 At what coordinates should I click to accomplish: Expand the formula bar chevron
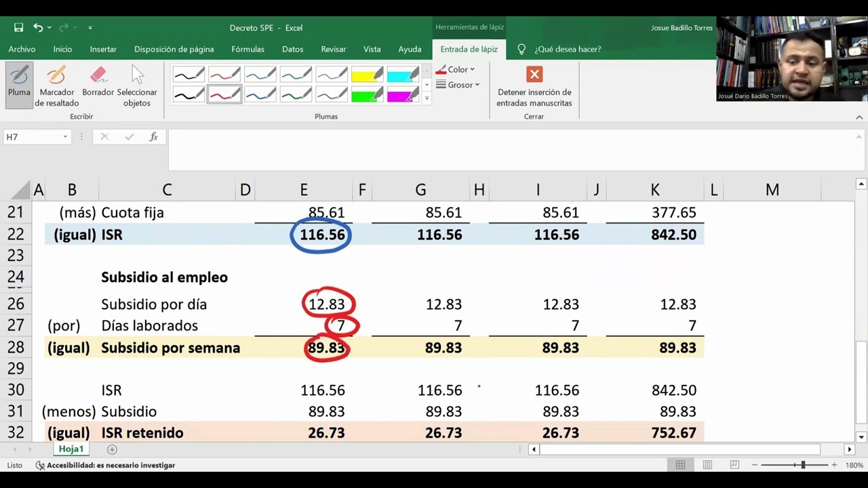tap(859, 137)
